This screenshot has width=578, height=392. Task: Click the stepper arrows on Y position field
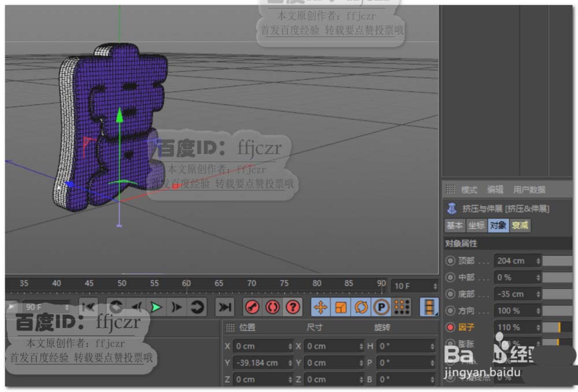pos(290,363)
